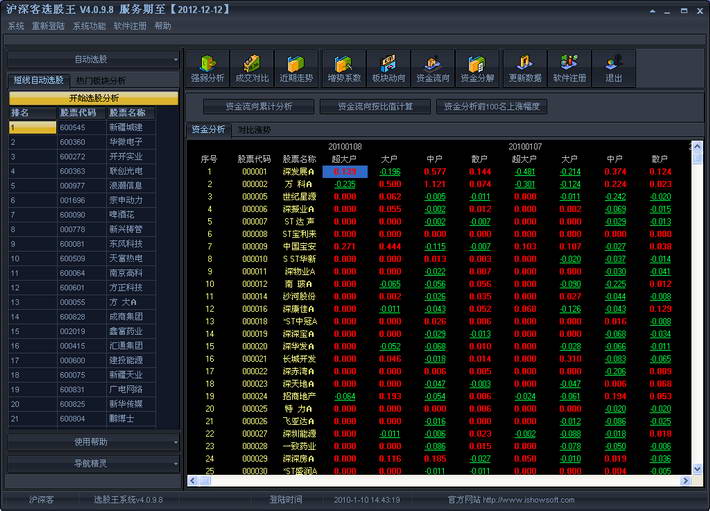Click stock code 000009 in fund table
Viewport: 710px width, 511px height.
[254, 247]
